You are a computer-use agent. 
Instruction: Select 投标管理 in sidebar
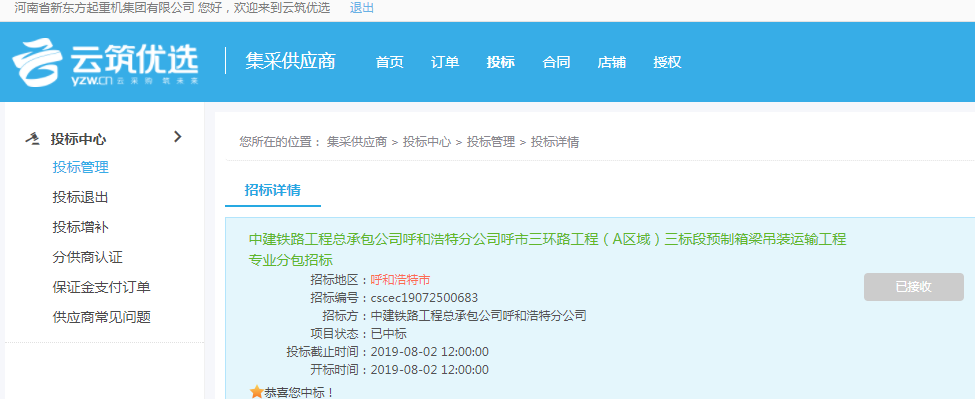tap(81, 167)
